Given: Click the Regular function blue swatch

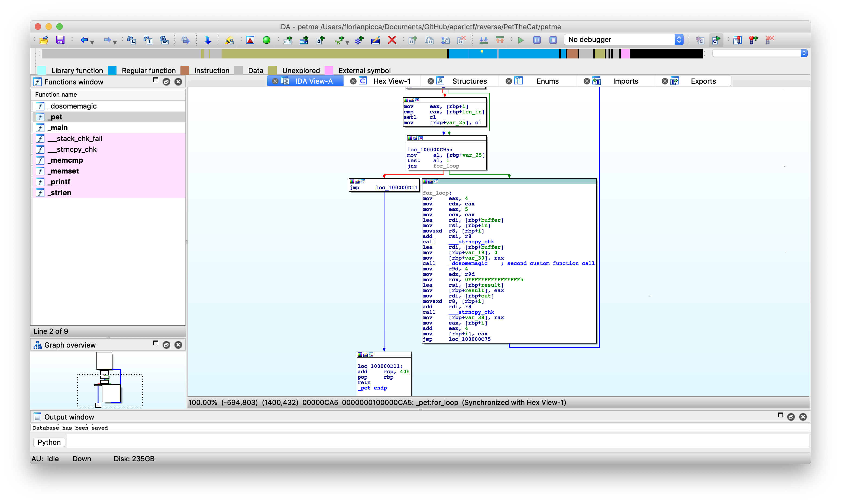Looking at the screenshot, I should coord(112,70).
